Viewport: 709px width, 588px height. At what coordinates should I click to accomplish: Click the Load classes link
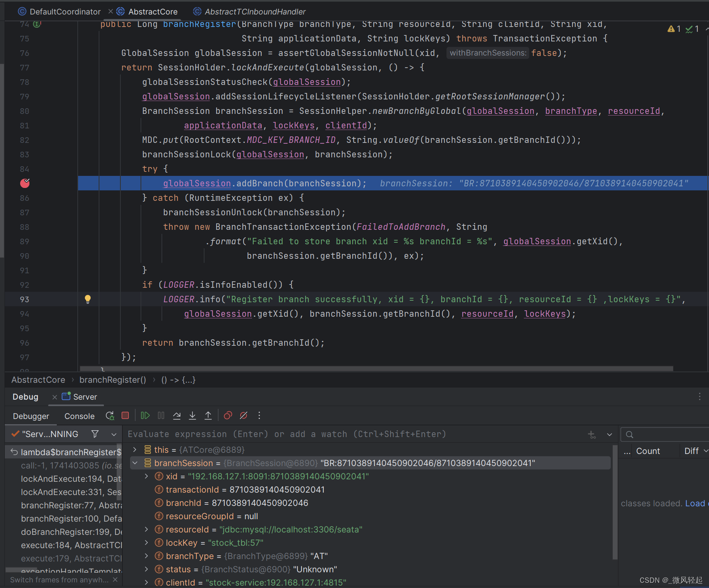[x=697, y=503]
